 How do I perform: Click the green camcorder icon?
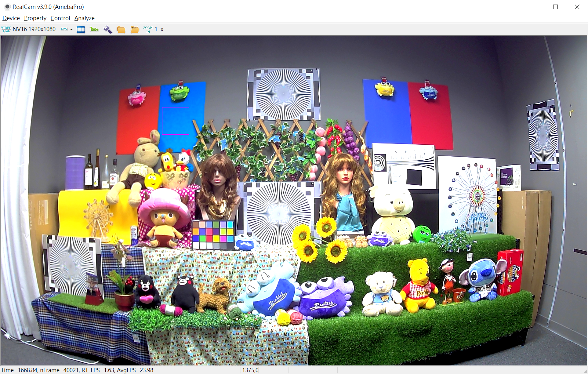coord(94,29)
